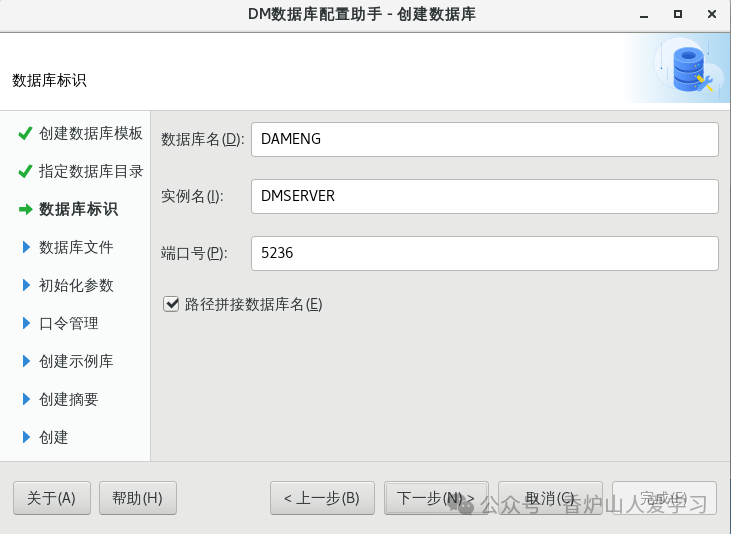This screenshot has height=534, width=731.
Task: Toggle the 路径拼接数据库名 checkbox
Action: click(171, 304)
